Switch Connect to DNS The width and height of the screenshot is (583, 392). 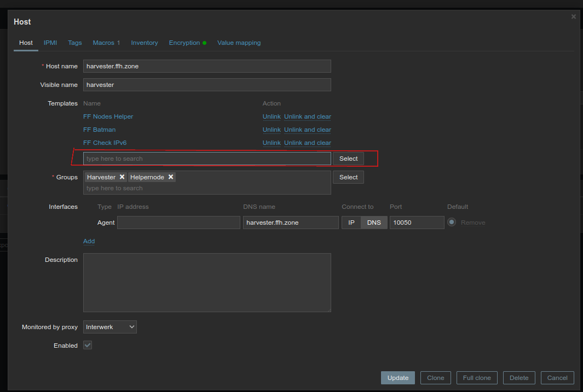374,223
